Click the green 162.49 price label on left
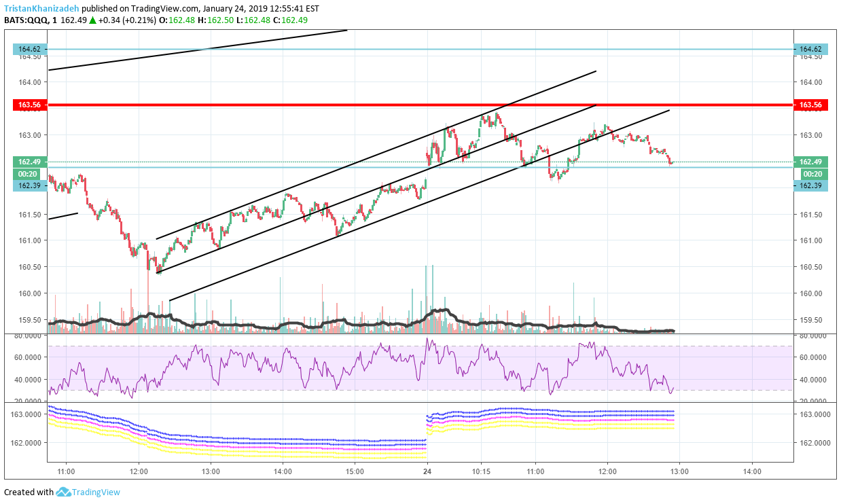This screenshot has height=504, width=841. pyautogui.click(x=30, y=162)
